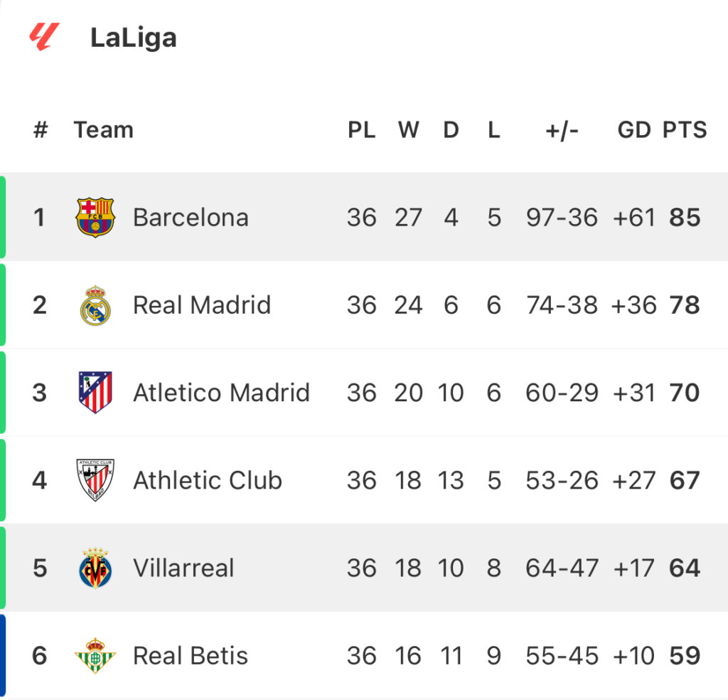Select the Real Madrid club crest
Viewport: 728px width, 700px height.
pos(95,305)
